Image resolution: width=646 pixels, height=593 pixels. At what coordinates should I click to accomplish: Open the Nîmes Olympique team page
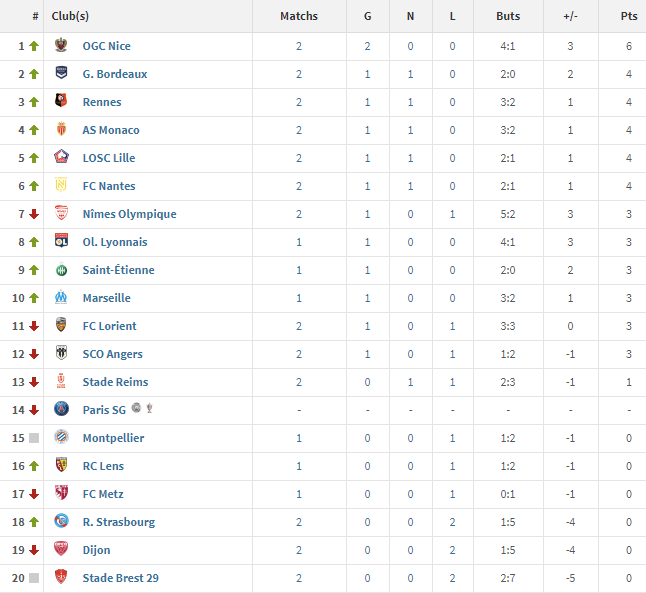[x=129, y=214]
